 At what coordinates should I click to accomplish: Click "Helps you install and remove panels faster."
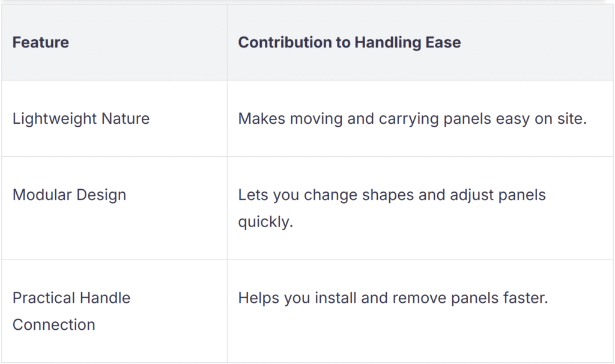[x=393, y=298]
